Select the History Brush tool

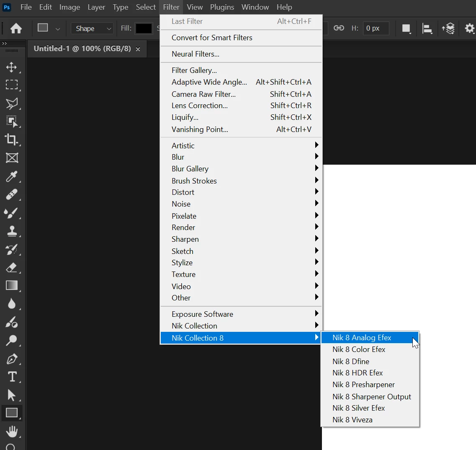[x=12, y=250]
